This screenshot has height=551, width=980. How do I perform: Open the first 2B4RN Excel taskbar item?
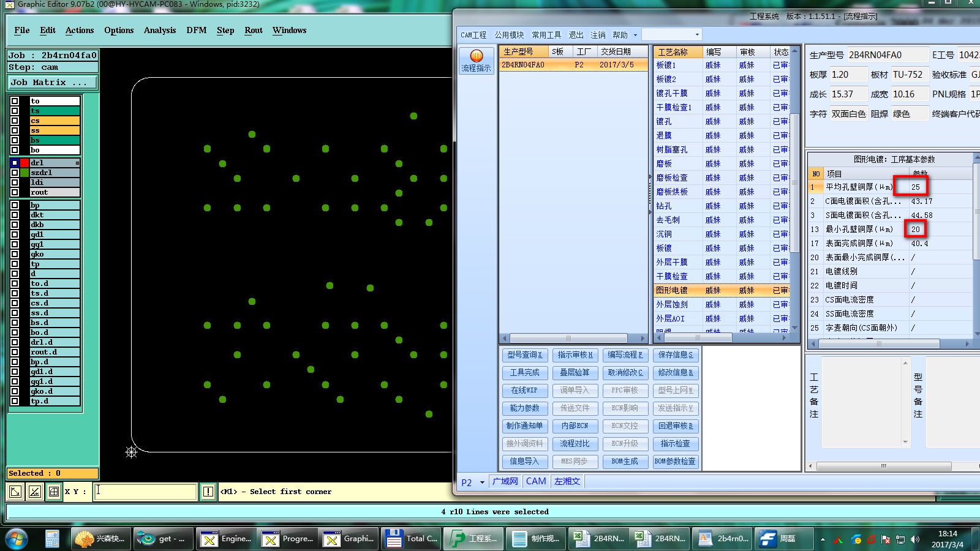598,539
